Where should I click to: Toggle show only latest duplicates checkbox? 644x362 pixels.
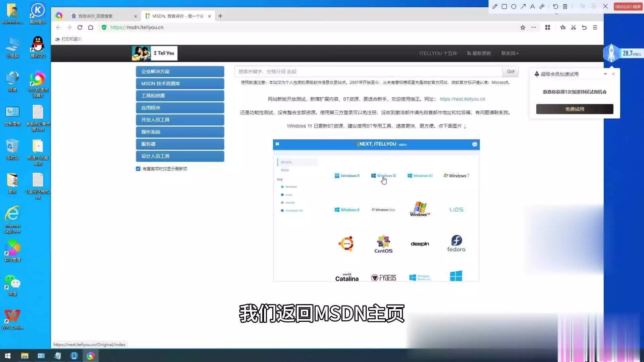click(138, 169)
